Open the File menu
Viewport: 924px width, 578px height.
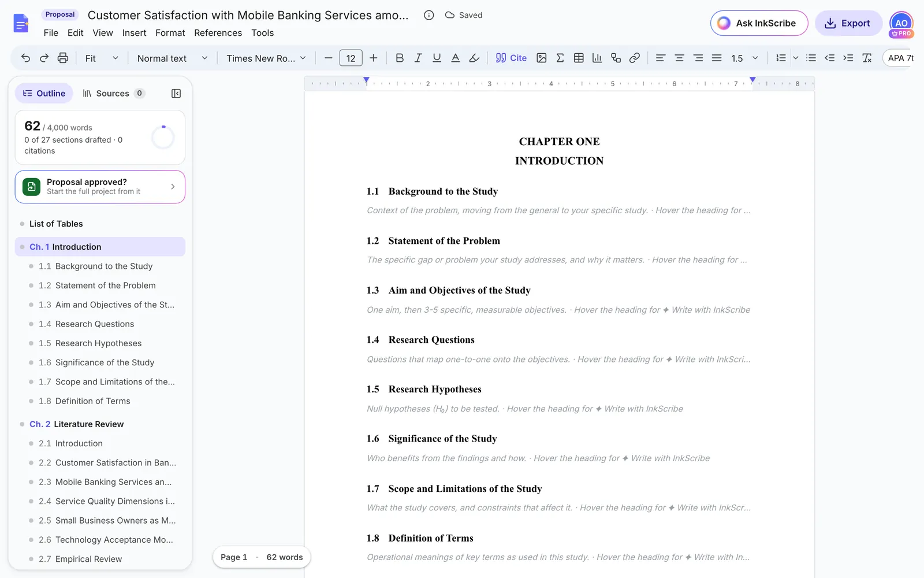51,33
